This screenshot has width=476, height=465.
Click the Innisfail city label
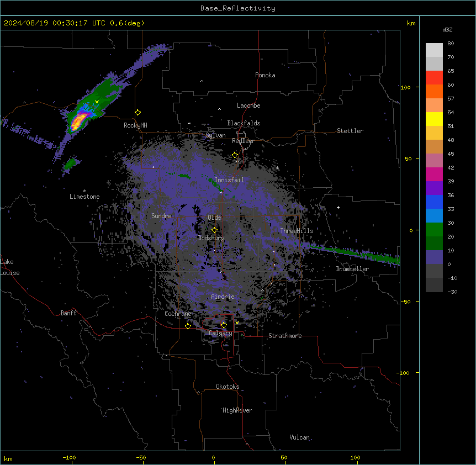(229, 180)
